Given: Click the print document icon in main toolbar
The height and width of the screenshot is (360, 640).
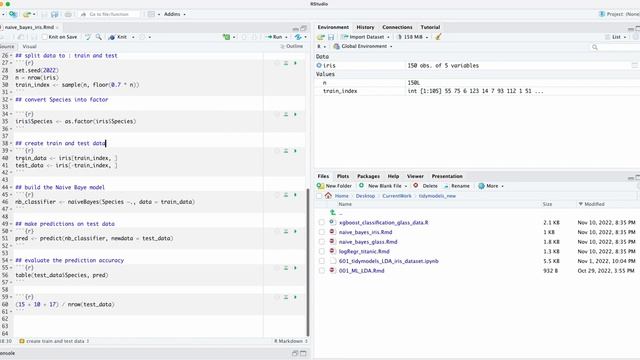Looking at the screenshot, I should click(x=68, y=14).
